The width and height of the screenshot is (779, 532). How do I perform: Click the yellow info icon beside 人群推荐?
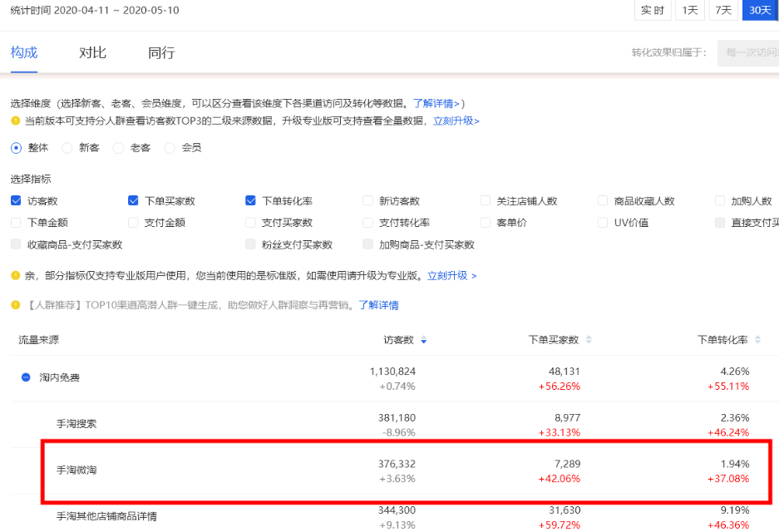pos(16,305)
